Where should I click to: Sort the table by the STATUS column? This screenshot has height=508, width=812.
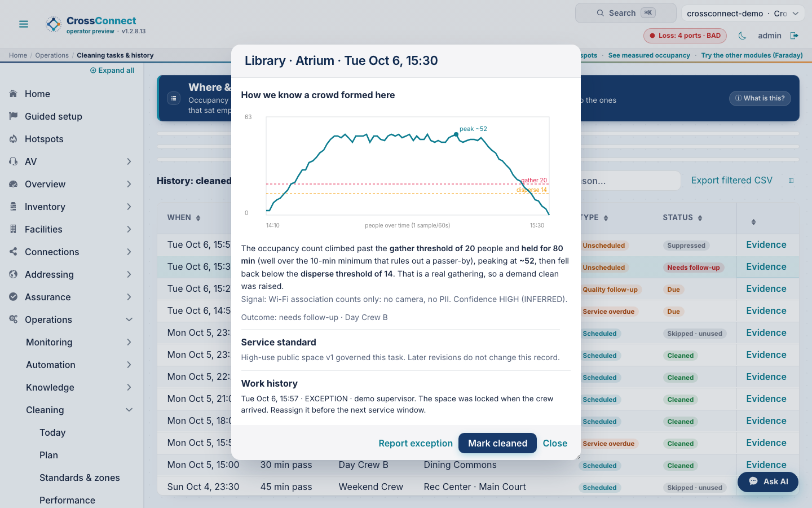[x=682, y=218]
